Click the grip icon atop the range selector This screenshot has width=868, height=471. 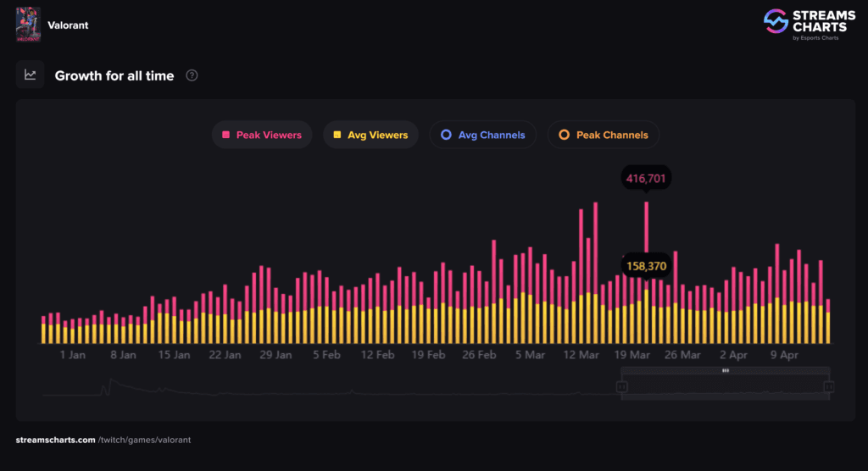pyautogui.click(x=726, y=371)
